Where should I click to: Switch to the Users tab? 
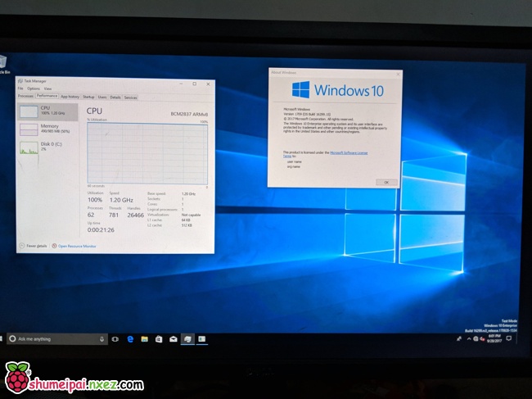pyautogui.click(x=102, y=97)
